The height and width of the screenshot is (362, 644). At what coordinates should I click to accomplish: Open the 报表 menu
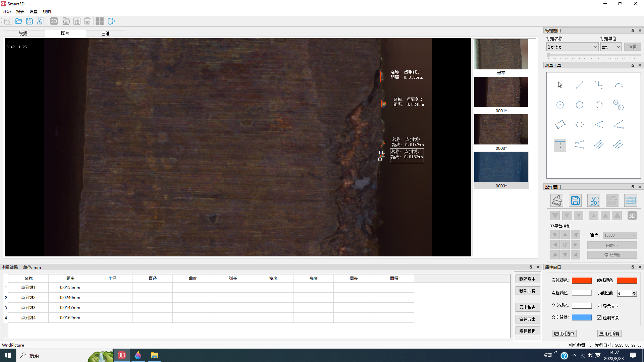pyautogui.click(x=20, y=11)
